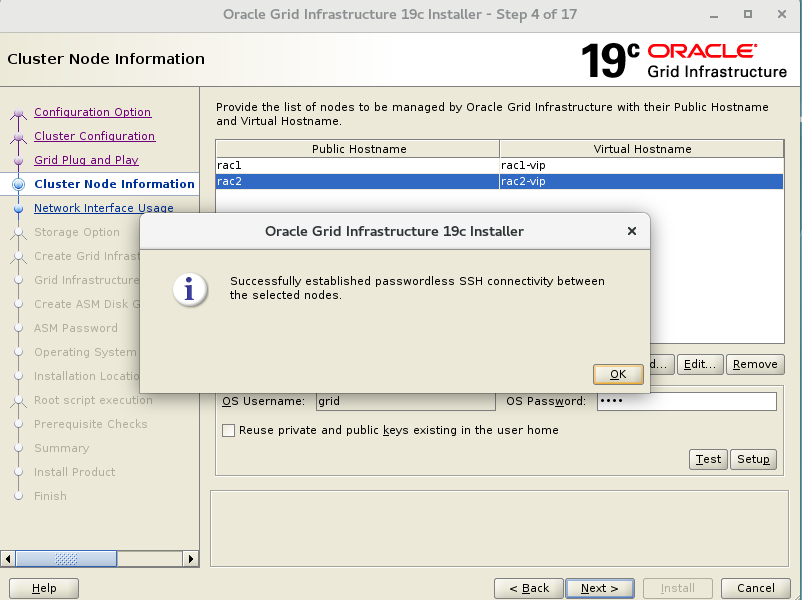Viewport: 802px width, 600px height.
Task: Click the Edit... button
Action: tap(700, 364)
